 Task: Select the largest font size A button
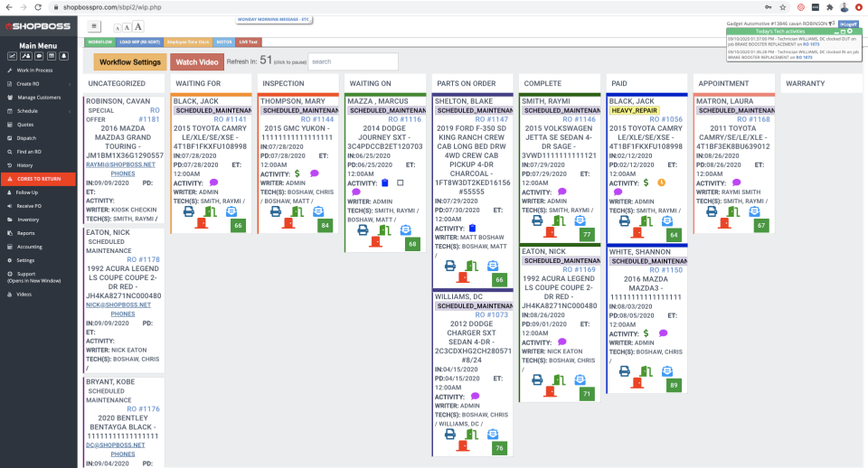(138, 26)
